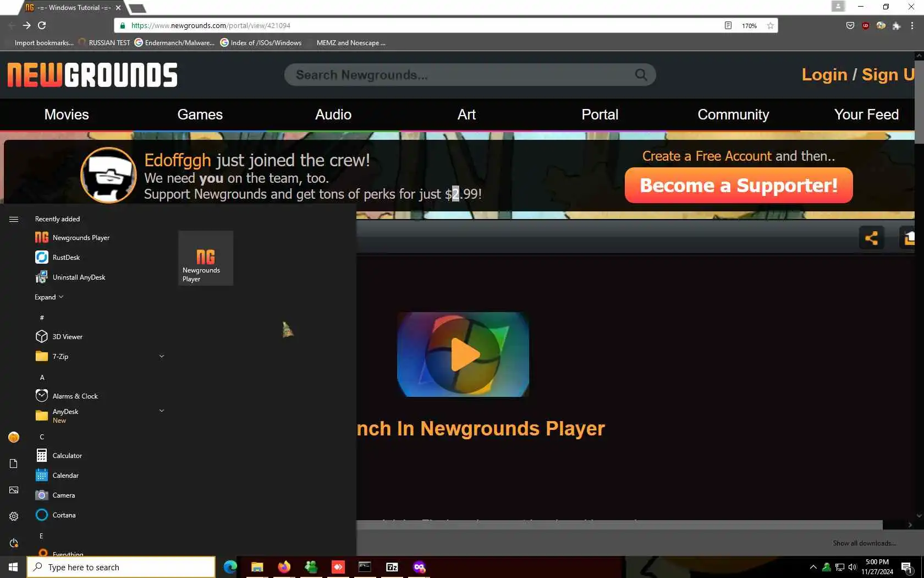Open Microsoft Edge from taskbar

230,567
